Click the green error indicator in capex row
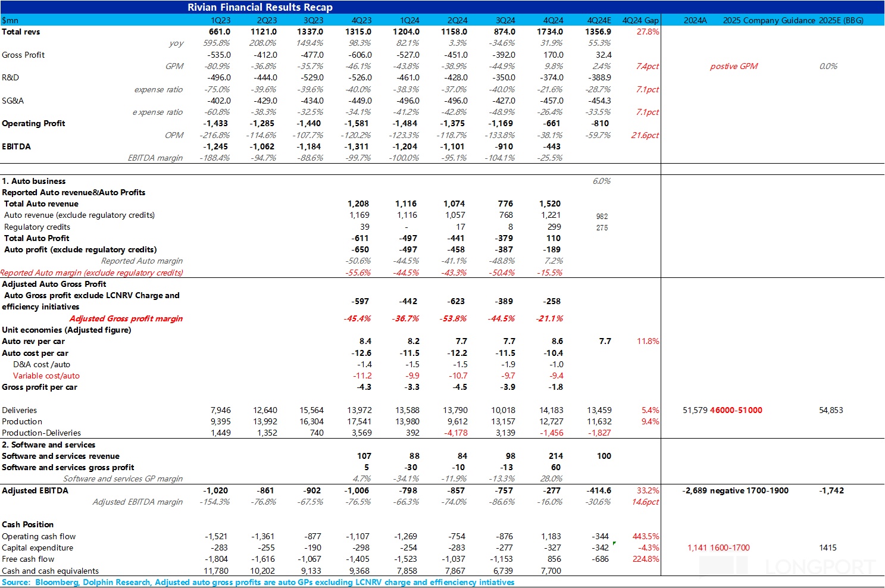The height and width of the screenshot is (588, 885). click(x=614, y=543)
